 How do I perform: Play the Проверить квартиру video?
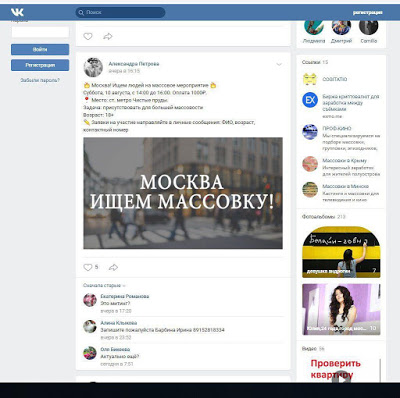tap(342, 377)
